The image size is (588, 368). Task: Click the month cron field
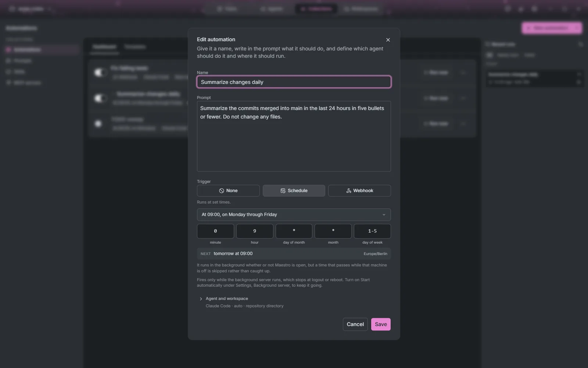point(333,231)
